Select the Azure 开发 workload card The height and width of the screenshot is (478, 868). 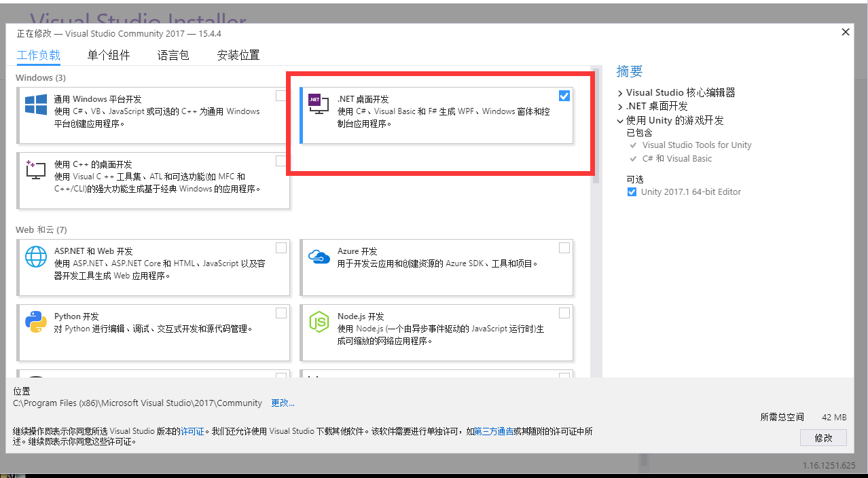pos(437,267)
